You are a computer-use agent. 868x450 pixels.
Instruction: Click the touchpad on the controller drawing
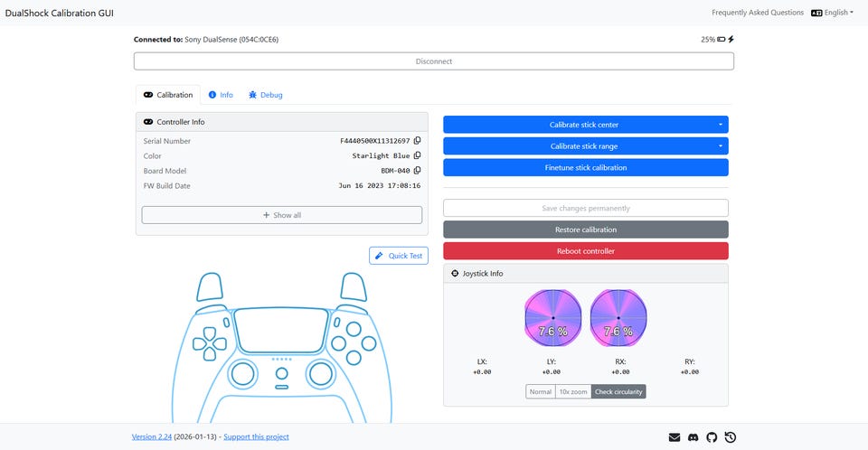coord(281,330)
